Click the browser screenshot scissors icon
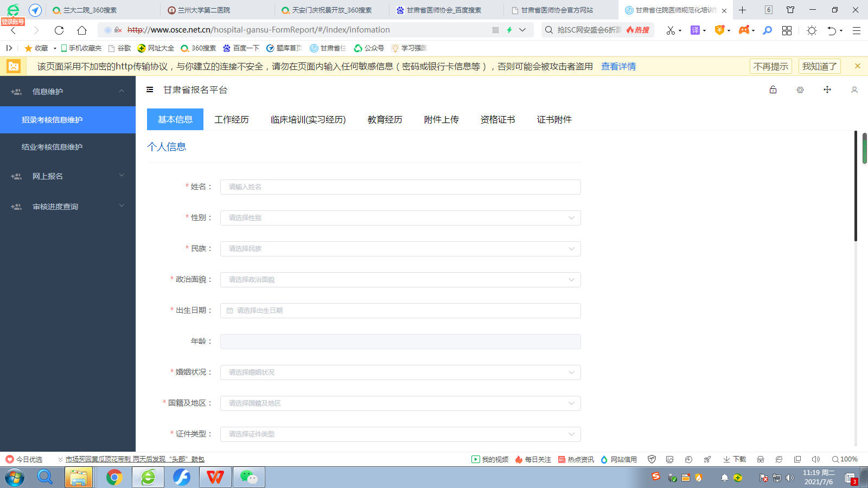The width and height of the screenshot is (868, 488). pos(671,30)
